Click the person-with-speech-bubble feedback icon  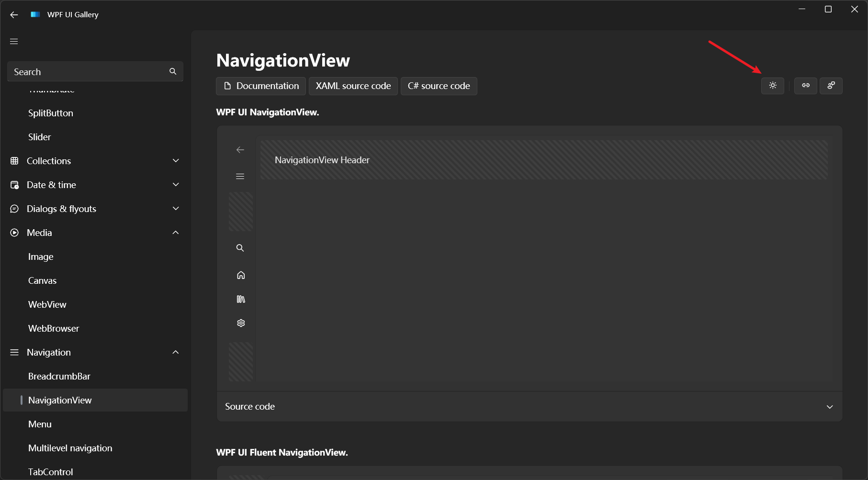[831, 86]
